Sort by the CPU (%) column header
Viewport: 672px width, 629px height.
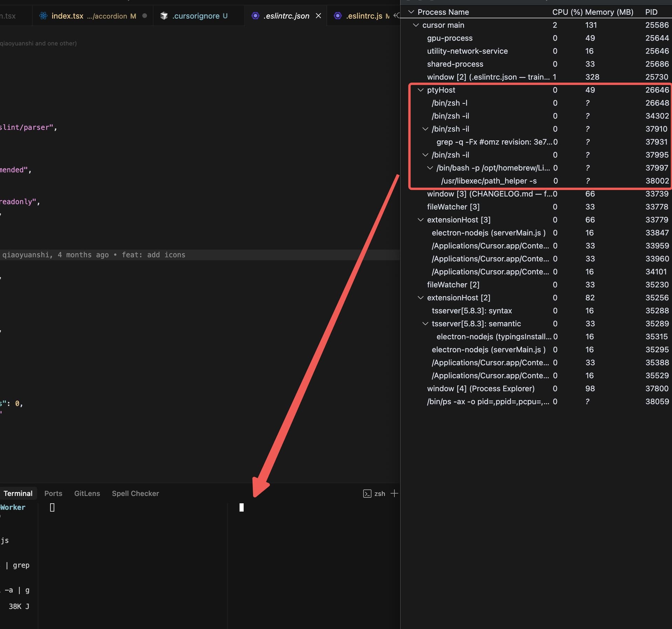coord(567,12)
